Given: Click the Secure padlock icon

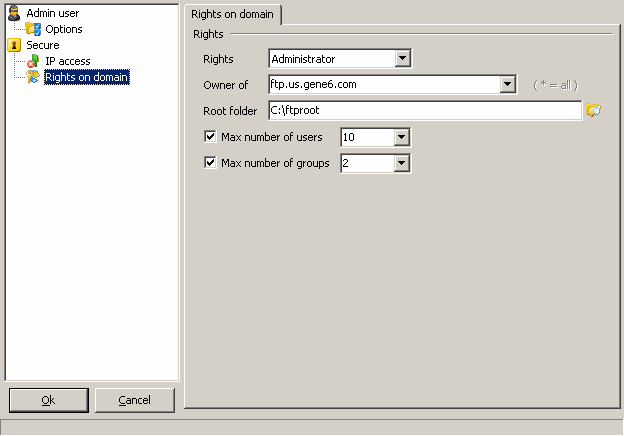Looking at the screenshot, I should point(14,45).
